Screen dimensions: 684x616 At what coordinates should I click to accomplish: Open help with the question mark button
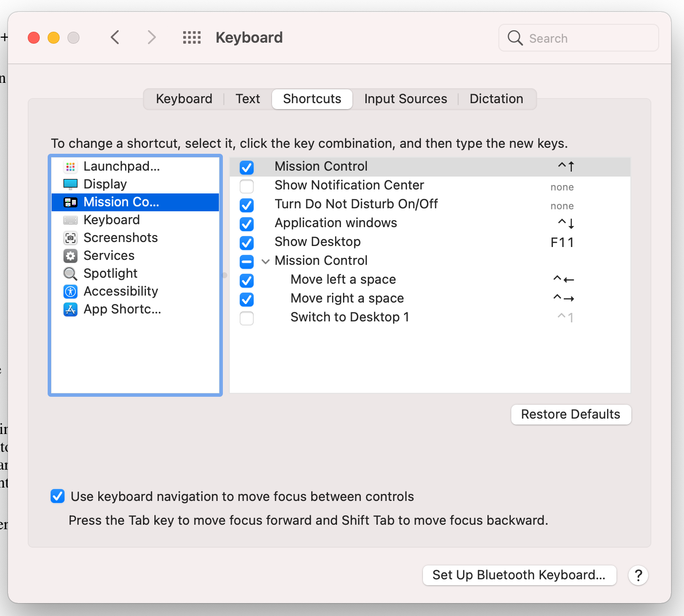(x=638, y=575)
